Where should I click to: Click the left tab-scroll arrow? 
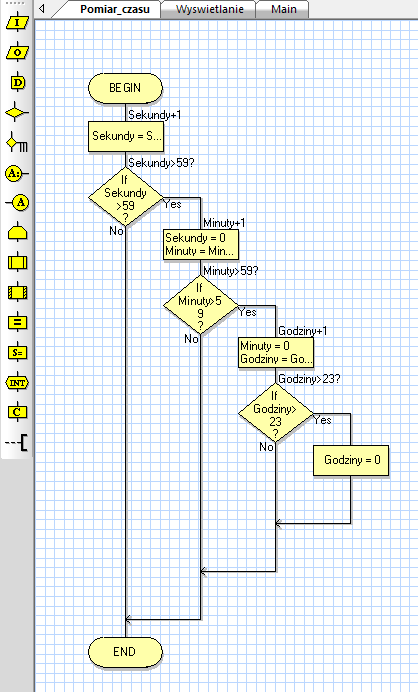[x=41, y=8]
